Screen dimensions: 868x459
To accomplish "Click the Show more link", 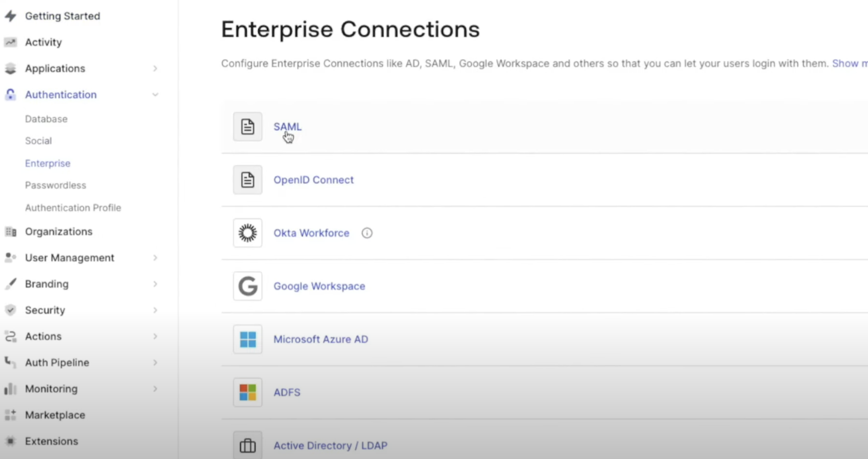I will (849, 63).
